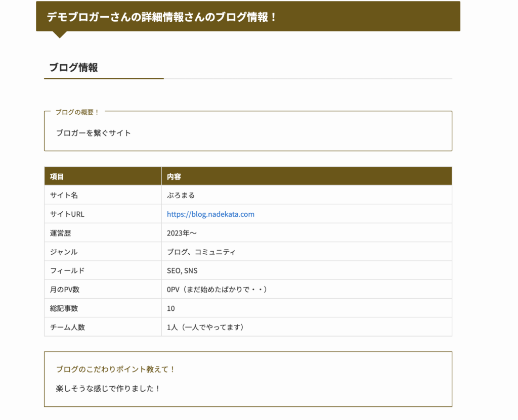
Task: Click the 総記事数 value of 10
Action: click(x=171, y=308)
